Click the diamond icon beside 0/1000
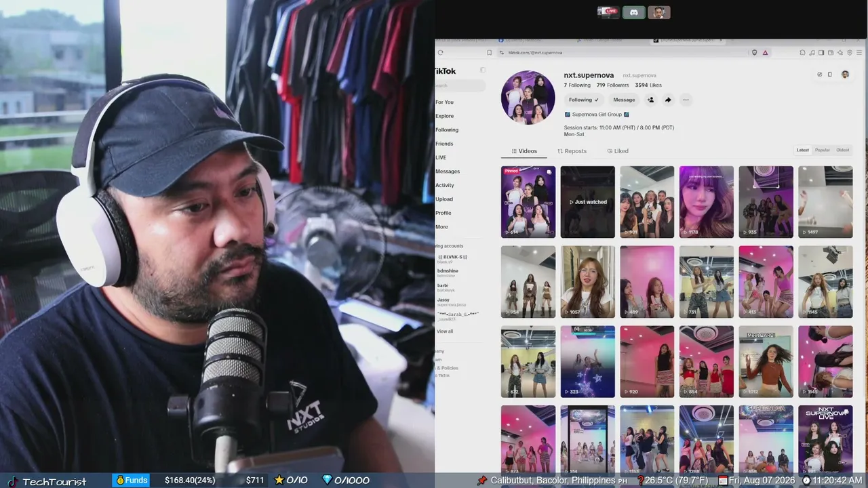The width and height of the screenshot is (868, 488). coord(328,480)
